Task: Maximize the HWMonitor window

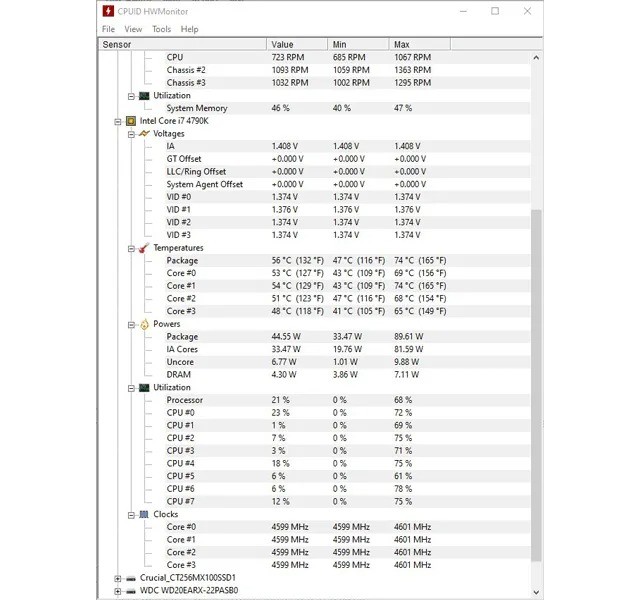Action: click(495, 11)
